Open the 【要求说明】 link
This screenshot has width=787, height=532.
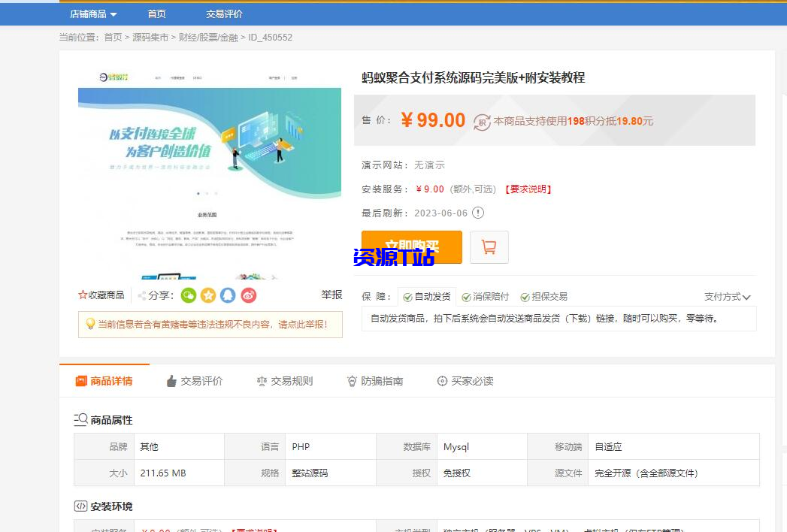(x=529, y=189)
